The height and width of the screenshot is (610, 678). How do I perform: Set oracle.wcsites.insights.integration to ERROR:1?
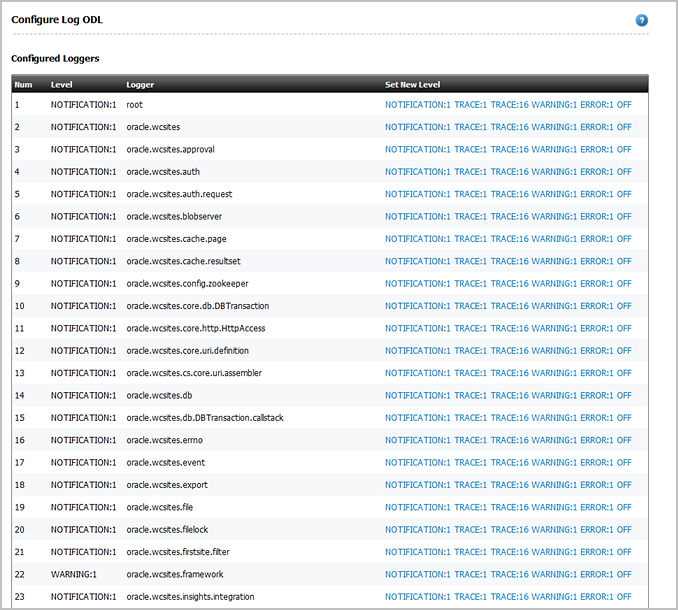click(x=597, y=597)
